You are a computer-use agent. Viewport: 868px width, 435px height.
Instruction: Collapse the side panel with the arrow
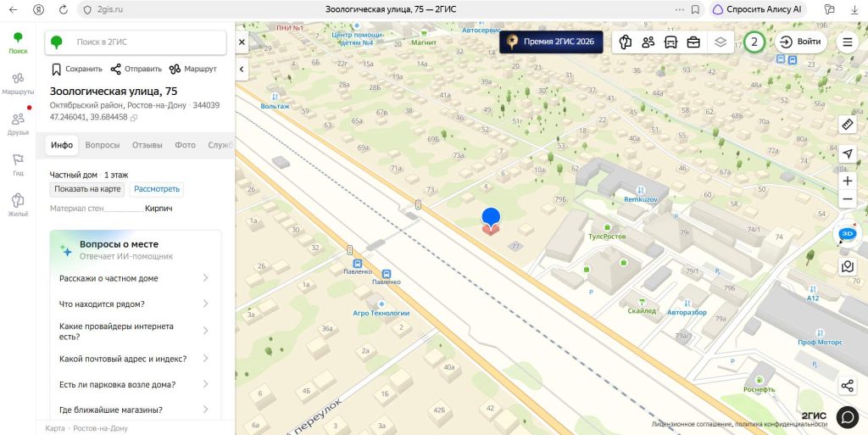coord(242,70)
